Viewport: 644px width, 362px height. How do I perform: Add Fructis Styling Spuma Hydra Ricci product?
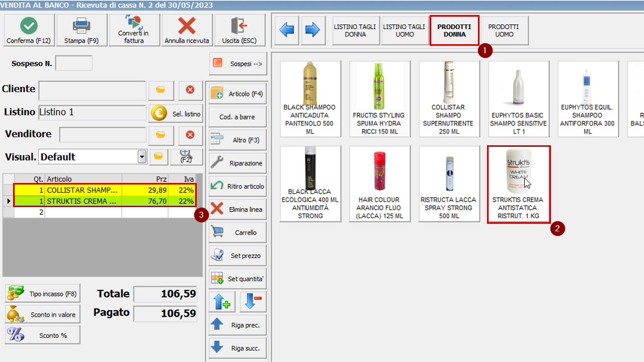tap(380, 99)
